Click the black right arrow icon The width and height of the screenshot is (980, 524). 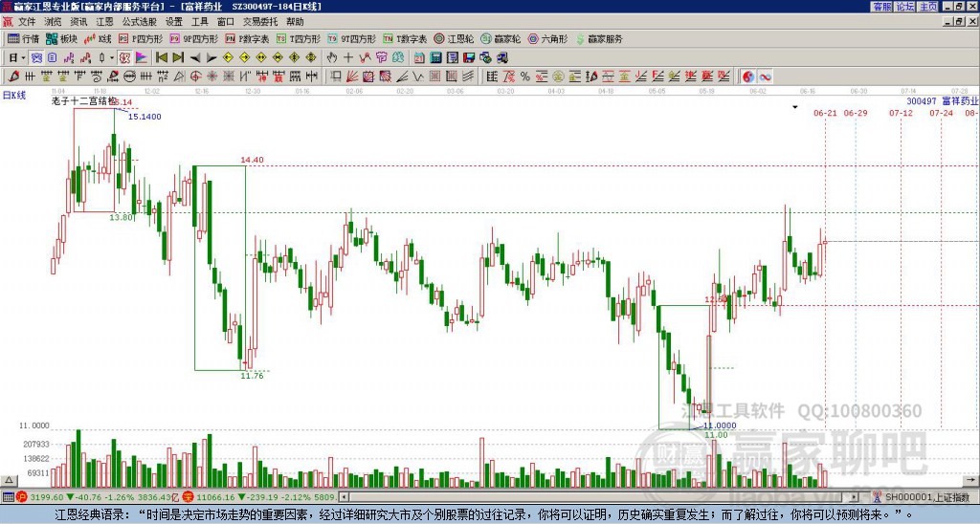point(212,58)
